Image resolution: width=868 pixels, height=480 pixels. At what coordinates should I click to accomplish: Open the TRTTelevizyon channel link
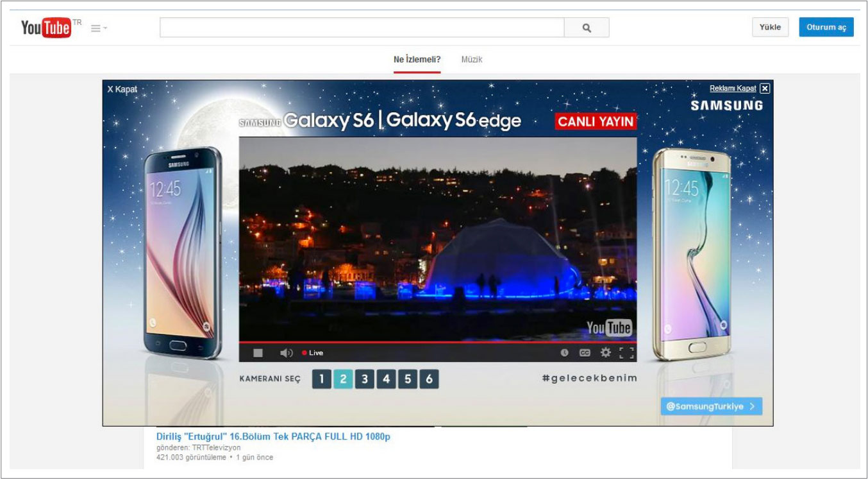point(216,447)
